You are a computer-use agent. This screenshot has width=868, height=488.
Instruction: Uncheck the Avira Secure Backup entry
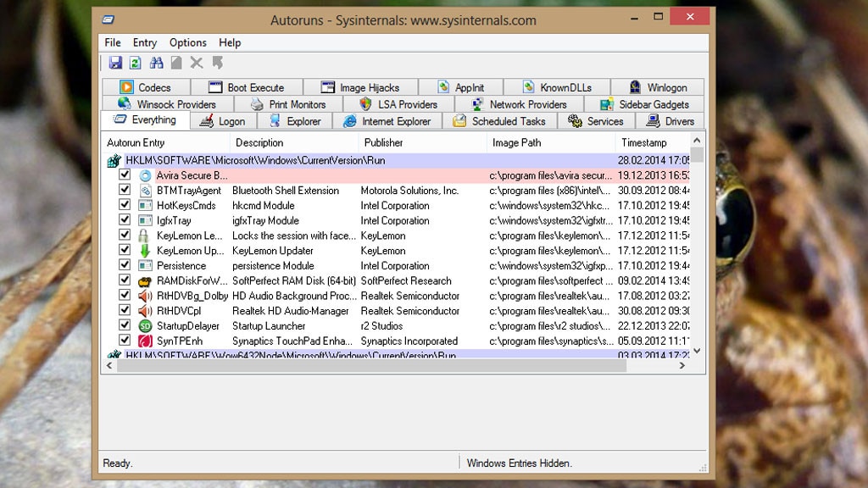click(125, 175)
